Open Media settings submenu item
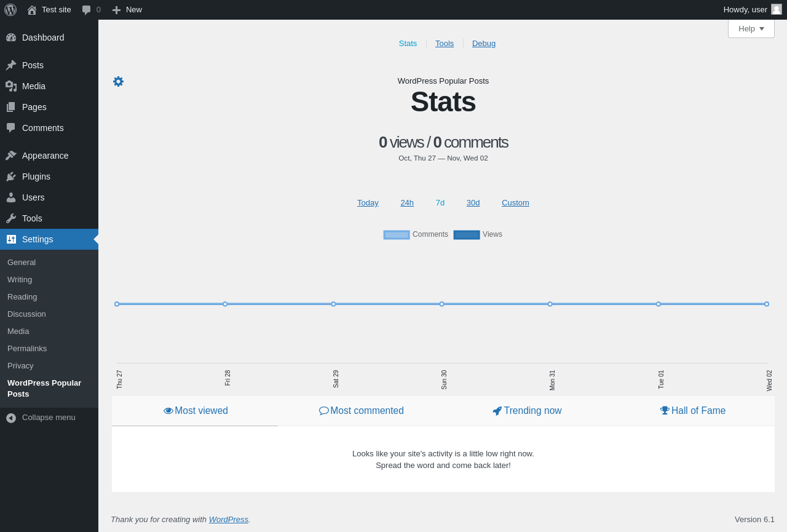 click(49, 332)
